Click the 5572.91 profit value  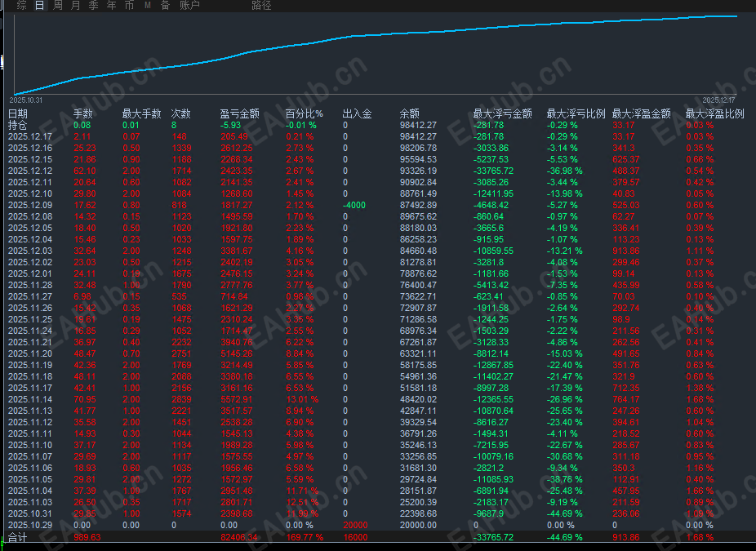tap(236, 400)
